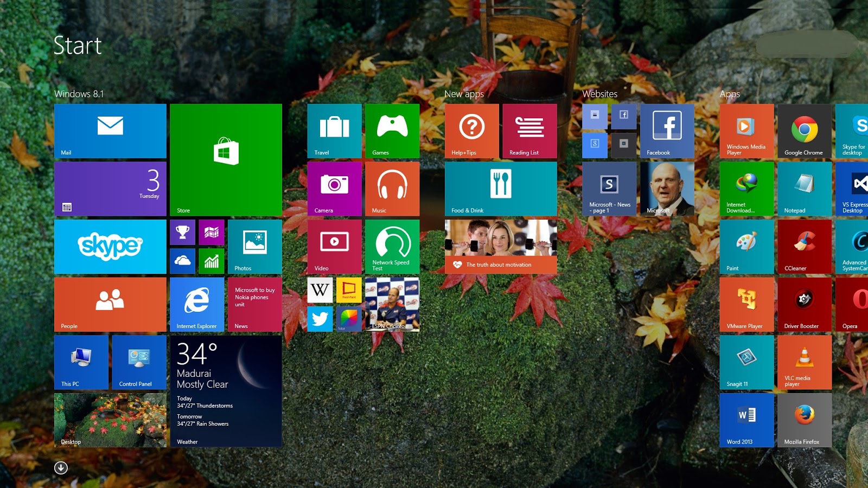This screenshot has height=488, width=868.
Task: Open the Games tile
Action: click(x=392, y=131)
